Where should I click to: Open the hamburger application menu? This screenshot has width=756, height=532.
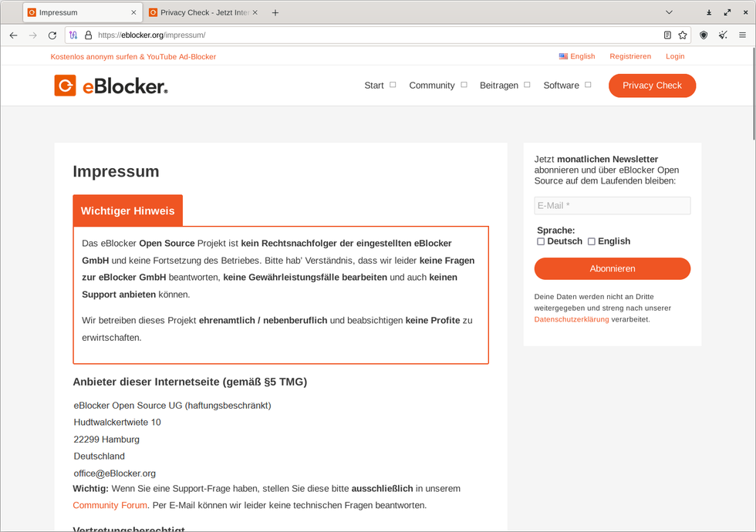(742, 35)
